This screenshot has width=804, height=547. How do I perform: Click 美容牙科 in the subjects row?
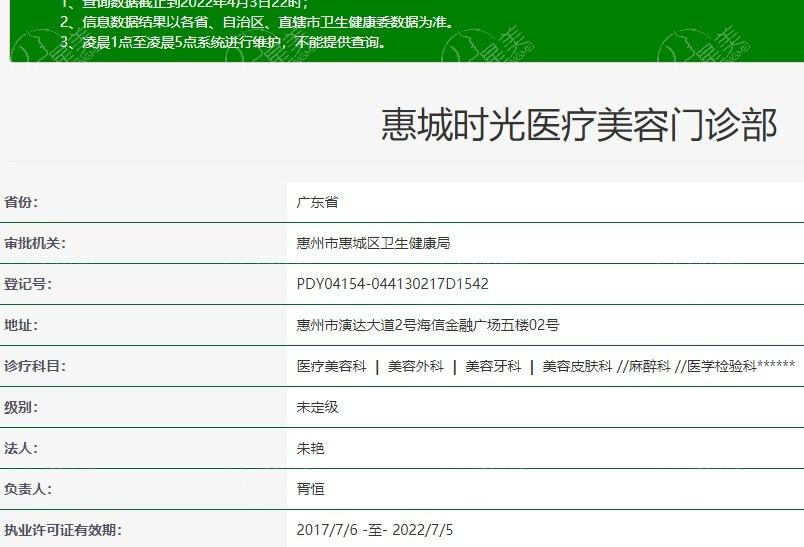[493, 366]
